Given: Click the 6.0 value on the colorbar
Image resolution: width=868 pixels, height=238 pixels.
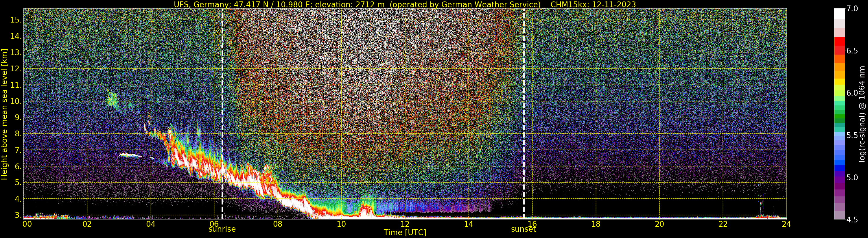Looking at the screenshot, I should (852, 93).
